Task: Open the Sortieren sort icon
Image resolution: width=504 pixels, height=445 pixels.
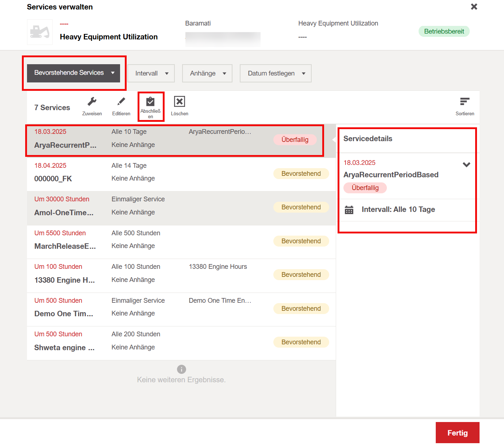Action: [x=465, y=101]
